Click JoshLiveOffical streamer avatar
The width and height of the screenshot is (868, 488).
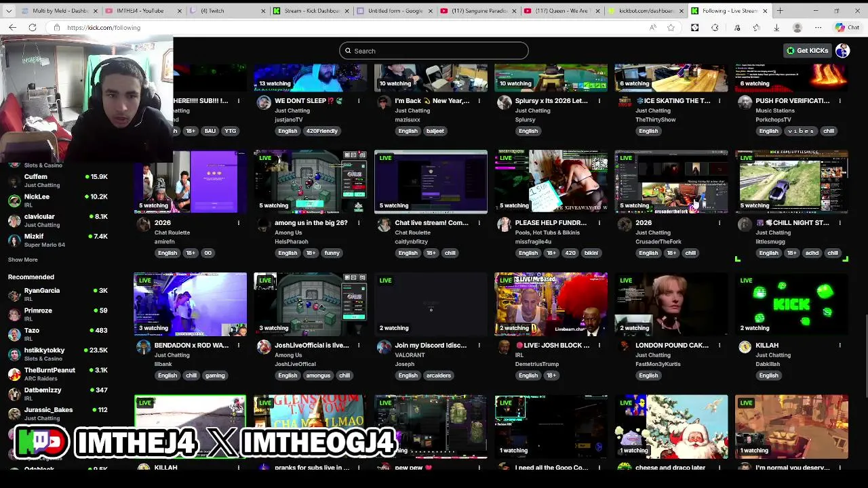[264, 348]
